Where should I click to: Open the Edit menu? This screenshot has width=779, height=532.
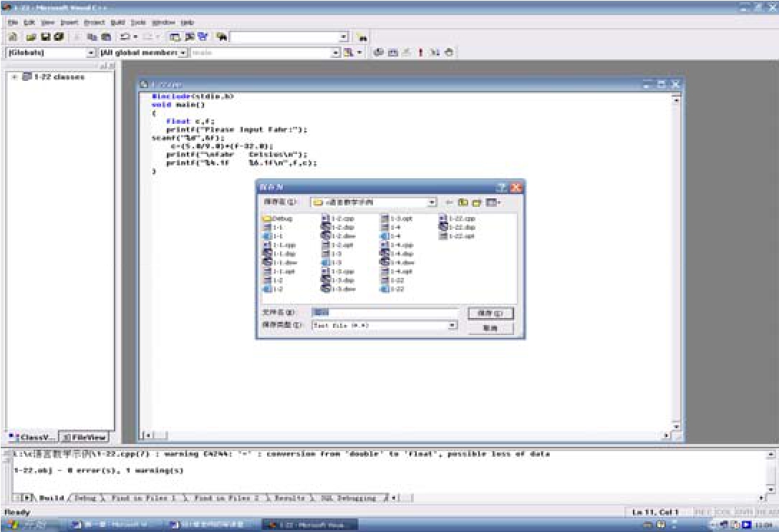click(x=29, y=22)
